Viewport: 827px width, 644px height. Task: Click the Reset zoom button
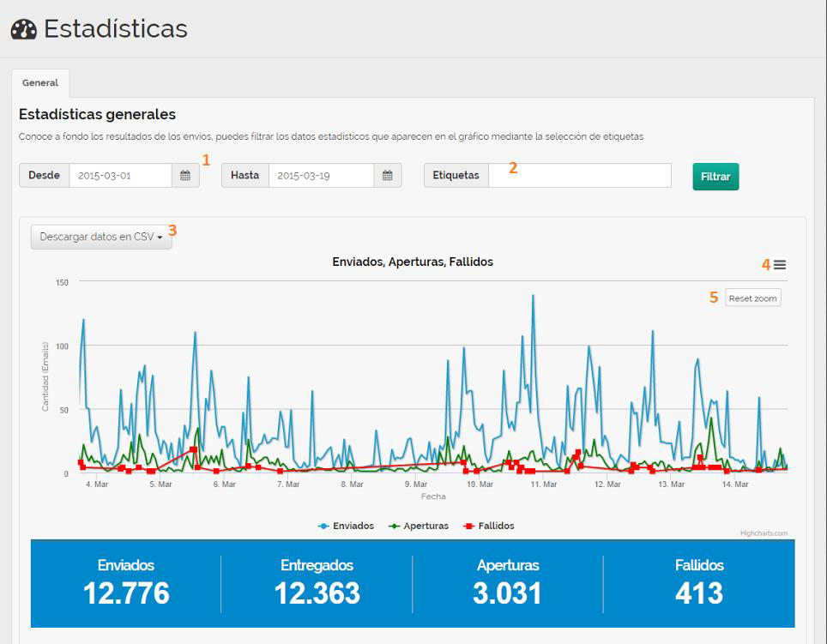752,298
